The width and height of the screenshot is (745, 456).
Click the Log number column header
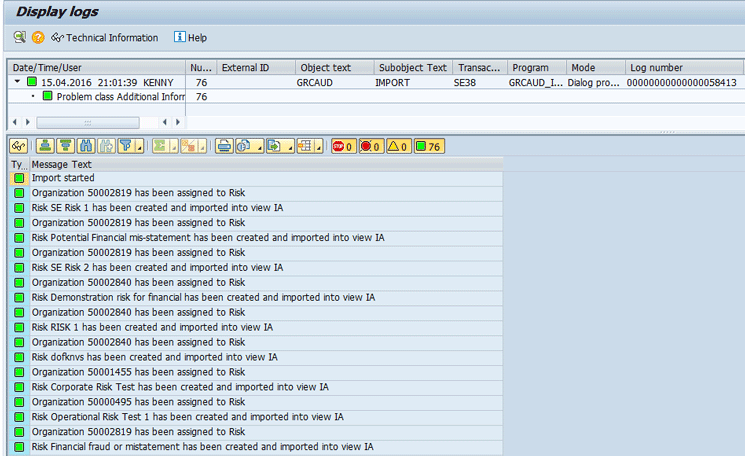[x=656, y=68]
